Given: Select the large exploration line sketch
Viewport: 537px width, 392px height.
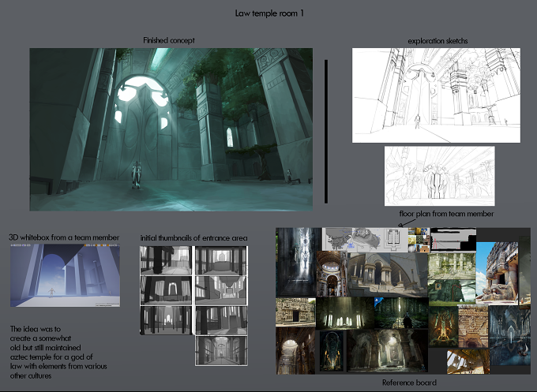Looking at the screenshot, I should (x=436, y=95).
